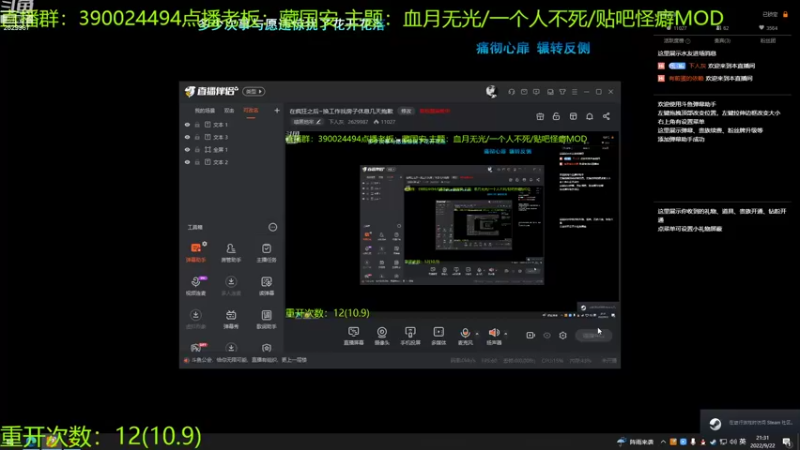Toggle visibility of 文本 3 source
The height and width of the screenshot is (450, 800).
click(x=187, y=137)
